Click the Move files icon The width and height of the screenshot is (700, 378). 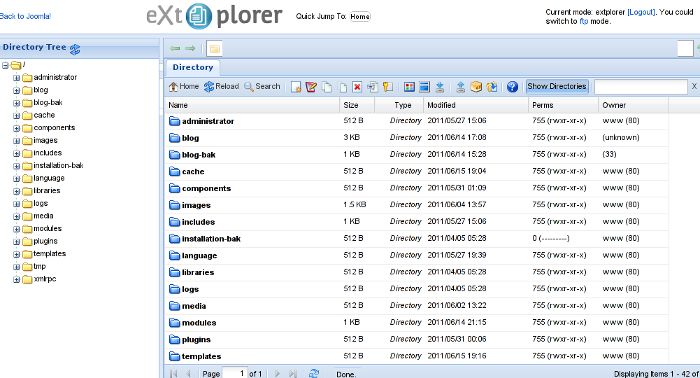[x=342, y=87]
